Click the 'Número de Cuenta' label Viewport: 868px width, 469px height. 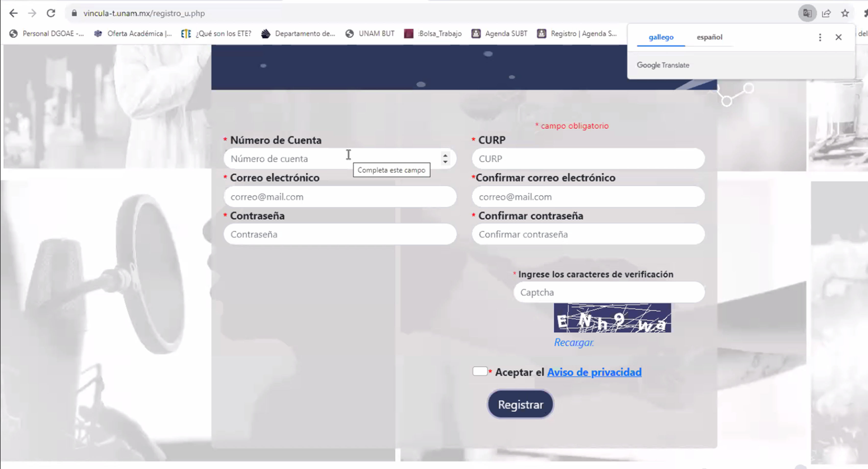point(276,140)
